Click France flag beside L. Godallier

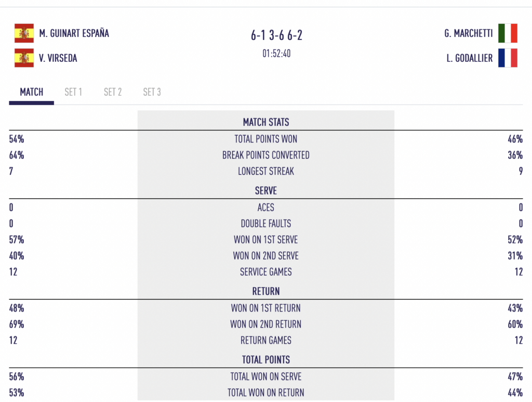(508, 58)
